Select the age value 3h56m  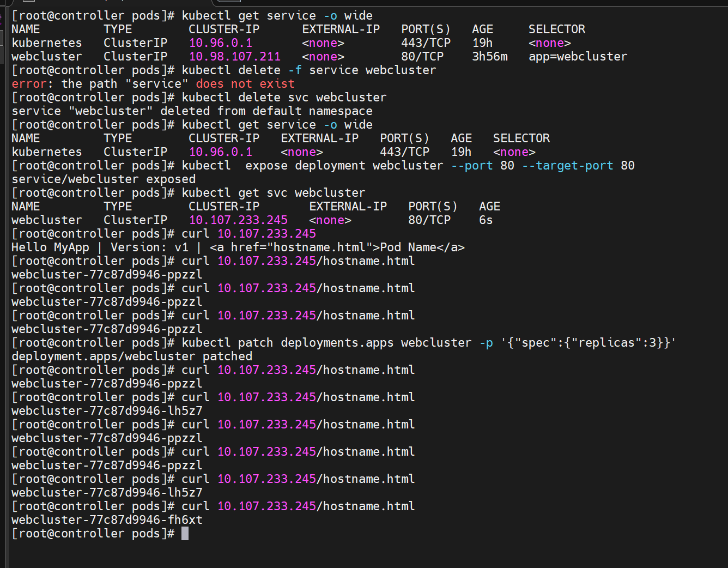pyautogui.click(x=490, y=57)
